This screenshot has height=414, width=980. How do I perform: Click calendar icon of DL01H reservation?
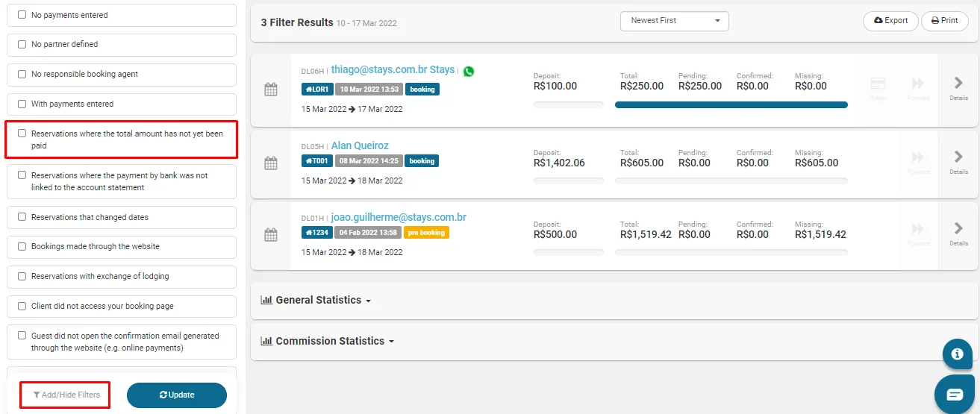271,234
